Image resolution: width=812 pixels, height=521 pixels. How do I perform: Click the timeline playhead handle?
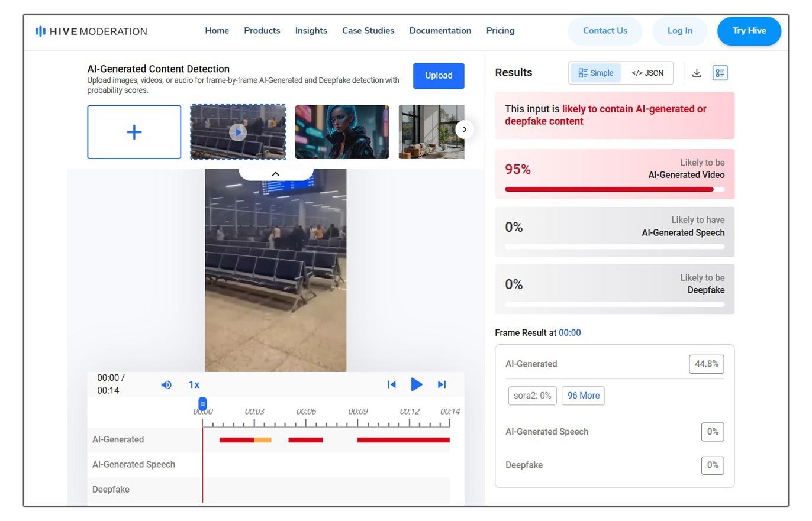pyautogui.click(x=202, y=404)
